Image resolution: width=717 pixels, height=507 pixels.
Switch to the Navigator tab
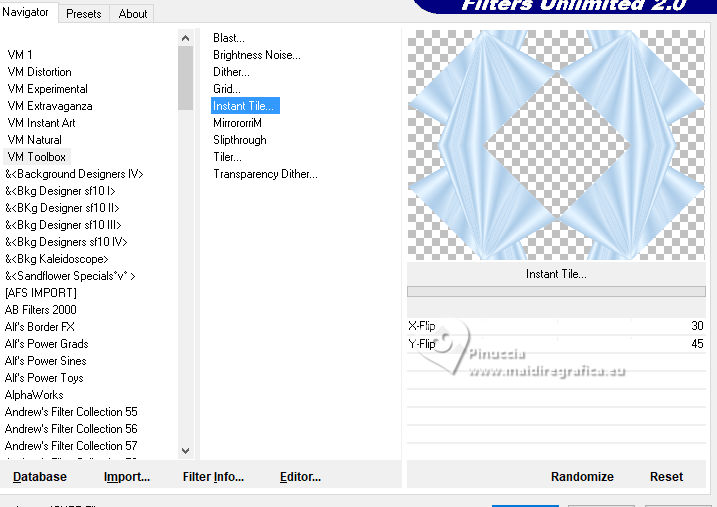(x=25, y=12)
